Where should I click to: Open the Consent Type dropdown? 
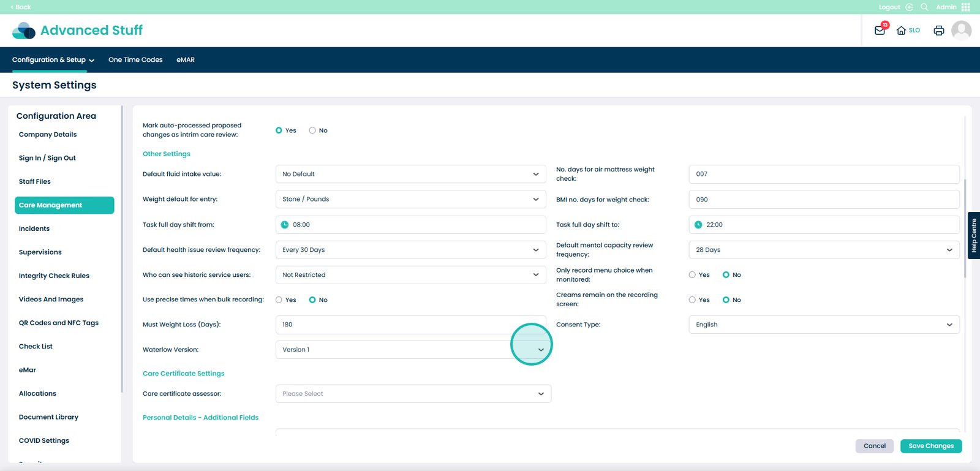pyautogui.click(x=824, y=325)
